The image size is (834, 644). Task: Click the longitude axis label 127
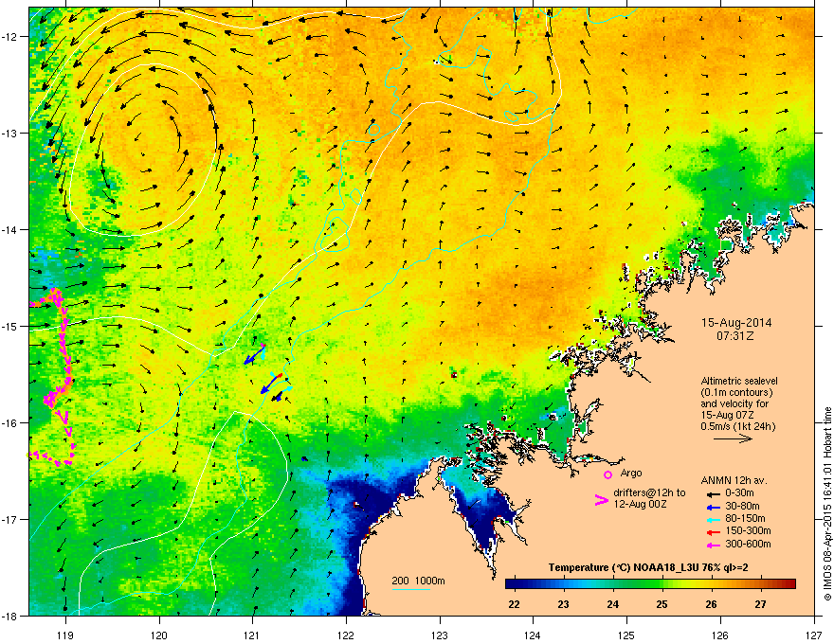(x=814, y=635)
